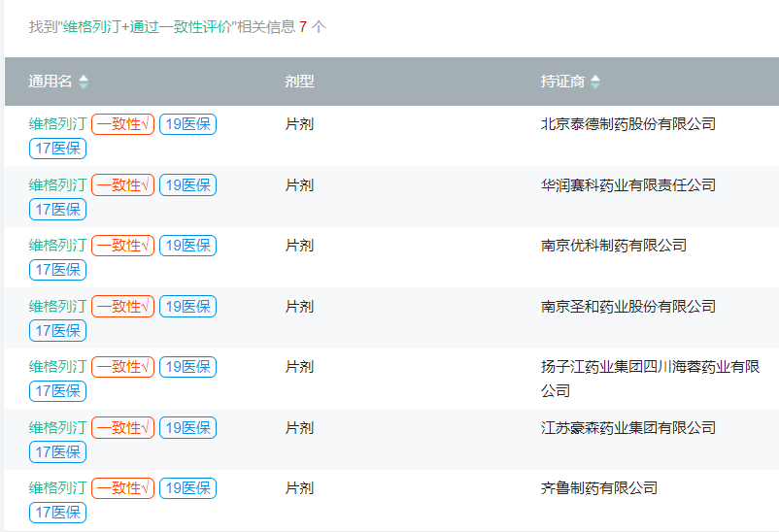Click 一致性√ badge in 南京圣和 row
This screenshot has width=779, height=532.
pyautogui.click(x=122, y=307)
